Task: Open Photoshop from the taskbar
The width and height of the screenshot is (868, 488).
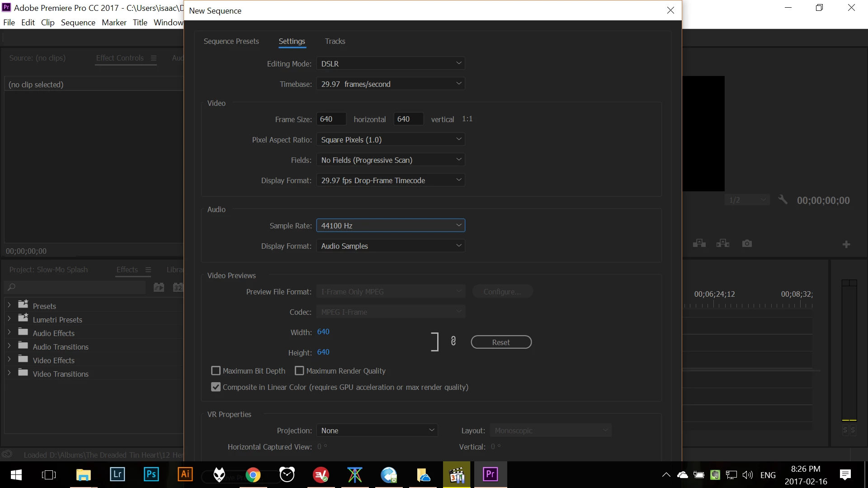Action: (151, 474)
